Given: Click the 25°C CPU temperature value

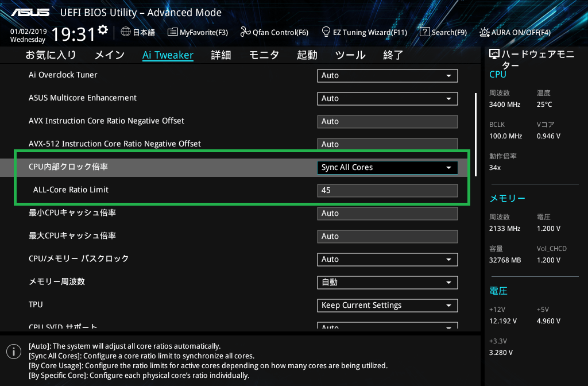Looking at the screenshot, I should tap(544, 105).
